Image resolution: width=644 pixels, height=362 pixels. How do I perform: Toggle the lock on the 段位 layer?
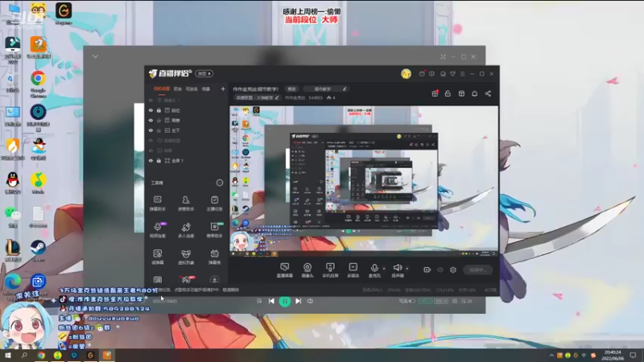159,110
